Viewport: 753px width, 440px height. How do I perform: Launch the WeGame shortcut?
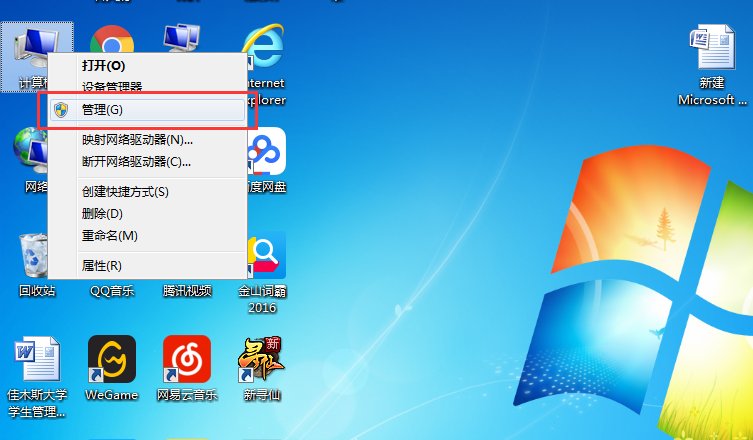[x=112, y=359]
